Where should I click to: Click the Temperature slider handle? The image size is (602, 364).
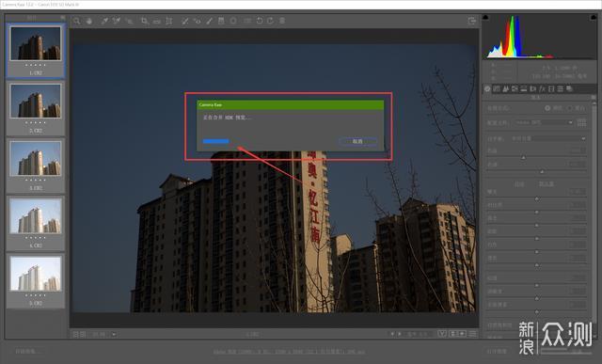click(x=523, y=157)
